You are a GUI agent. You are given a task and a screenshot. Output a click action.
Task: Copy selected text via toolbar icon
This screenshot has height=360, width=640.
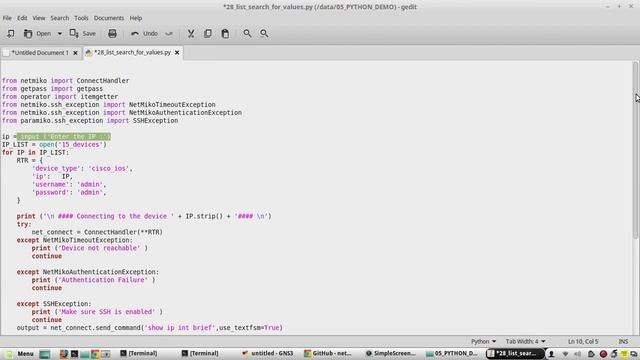tap(208, 33)
